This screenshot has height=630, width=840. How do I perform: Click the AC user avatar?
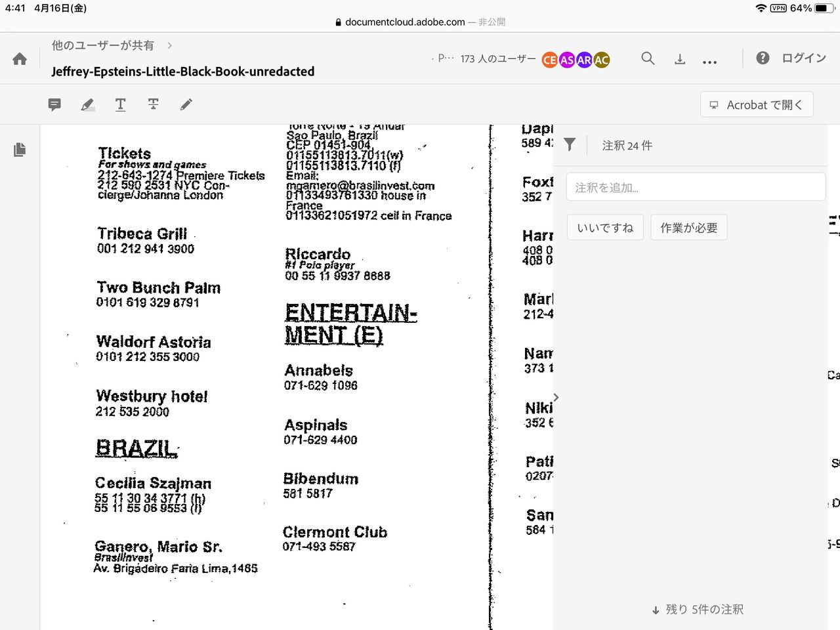[601, 60]
